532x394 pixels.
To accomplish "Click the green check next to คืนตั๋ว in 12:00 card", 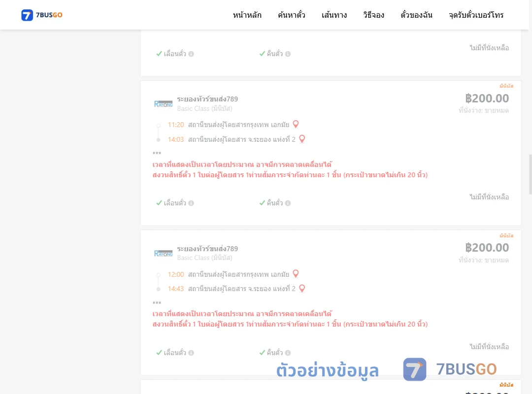I will (x=262, y=353).
